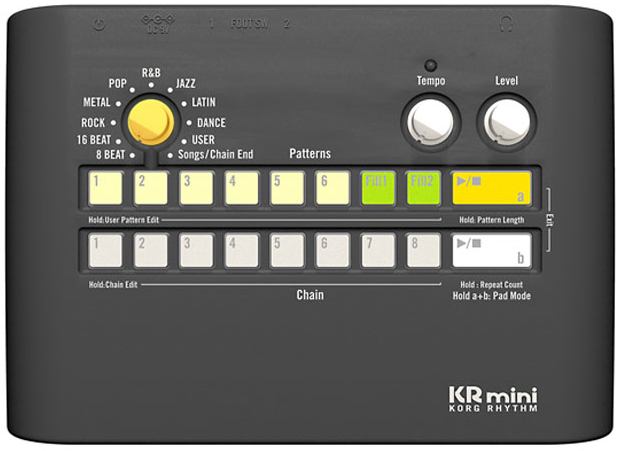Select Chain pad 7

pyautogui.click(x=378, y=250)
